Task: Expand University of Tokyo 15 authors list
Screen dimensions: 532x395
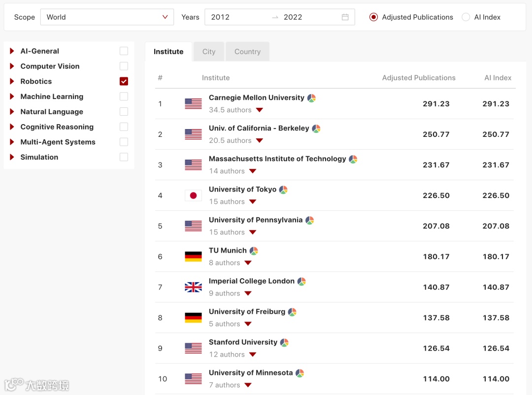Action: [x=253, y=201]
